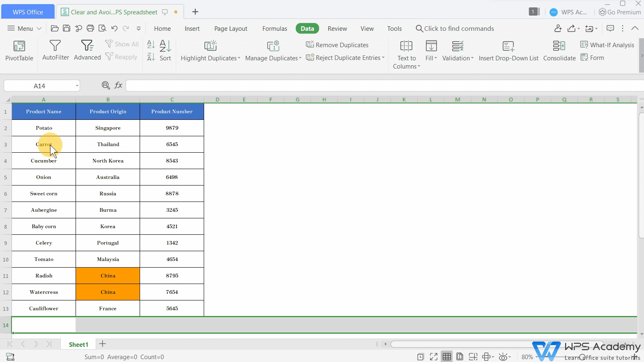Switch to normal grid view
This screenshot has width=644, height=362.
[x=447, y=357]
